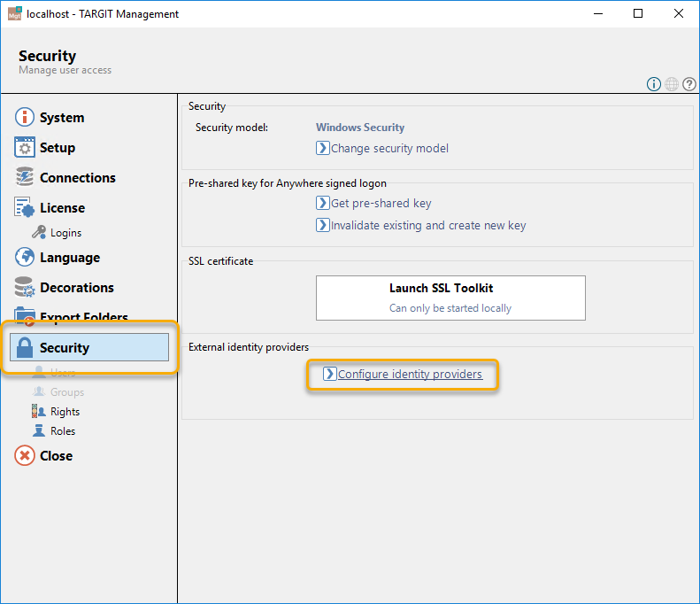This screenshot has width=700, height=604.
Task: Click arrow icon beside Get pre-shared key
Action: tap(322, 203)
